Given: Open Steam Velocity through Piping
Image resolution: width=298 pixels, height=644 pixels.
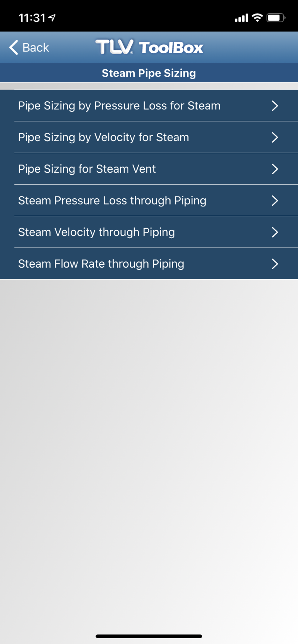Looking at the screenshot, I should click(x=149, y=232).
